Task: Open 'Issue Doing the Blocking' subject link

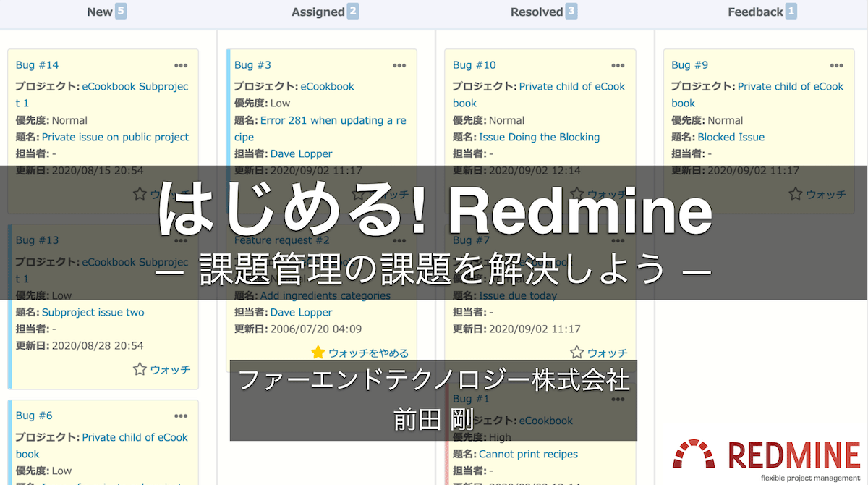Action: pos(540,137)
